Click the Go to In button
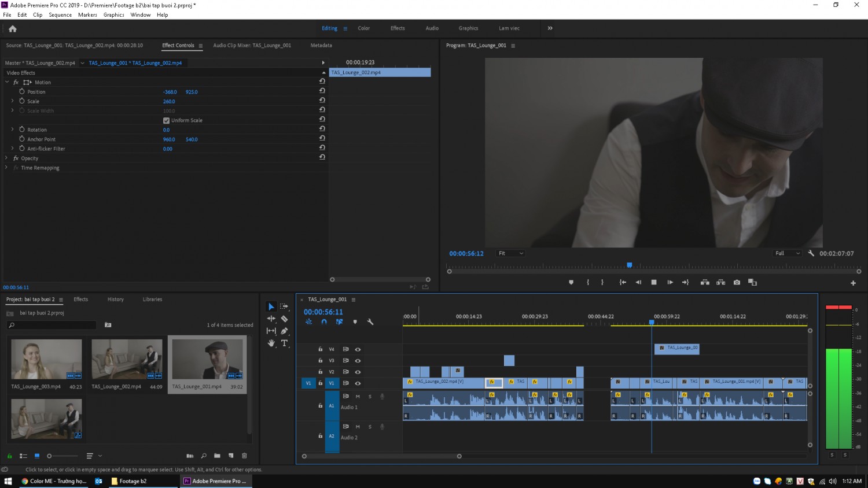This screenshot has height=488, width=868. (x=623, y=282)
